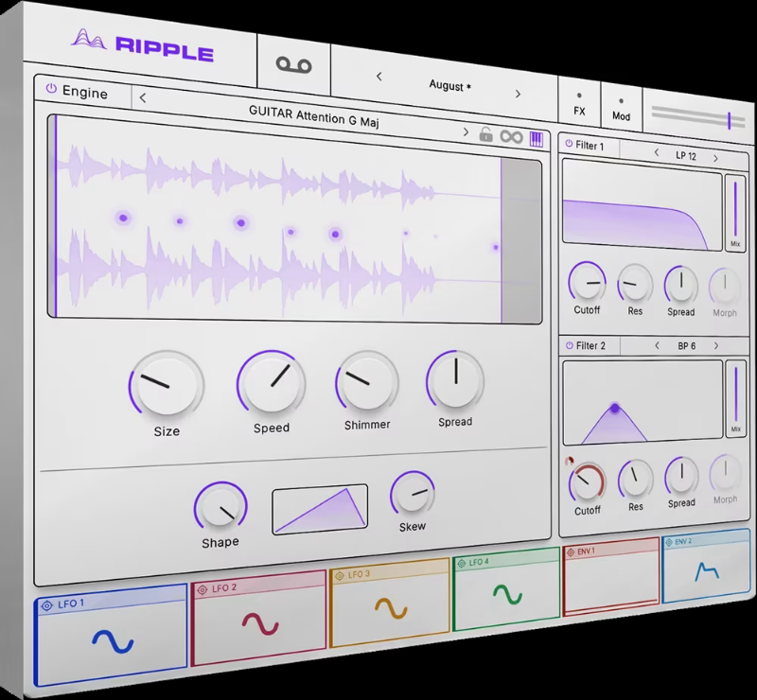
Task: Click Filter 2 Cutoff knob
Action: point(587,483)
